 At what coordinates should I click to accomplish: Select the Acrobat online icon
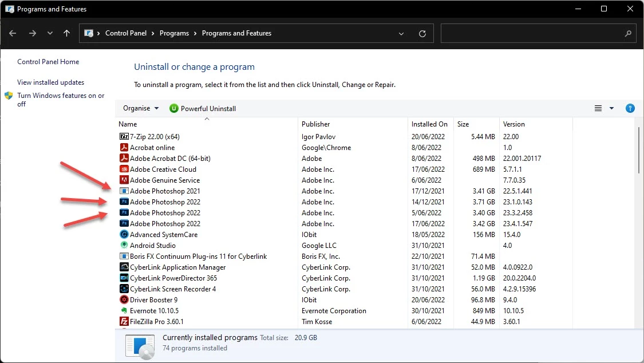coord(124,147)
